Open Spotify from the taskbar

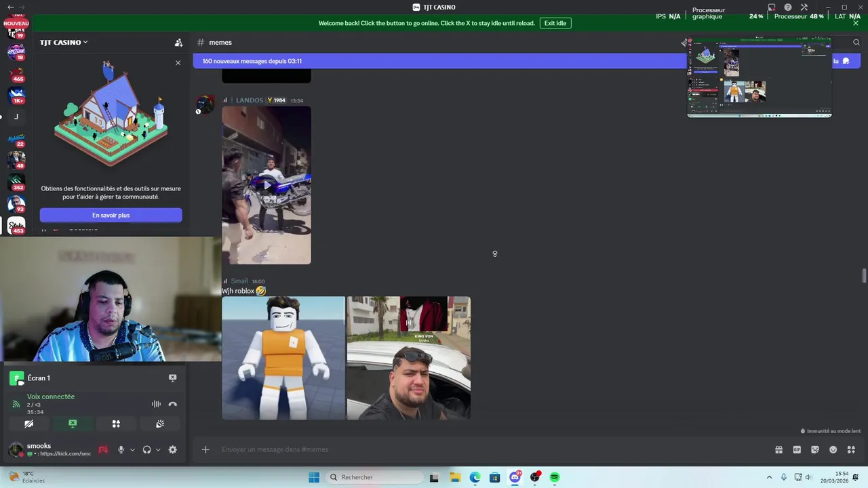(555, 477)
